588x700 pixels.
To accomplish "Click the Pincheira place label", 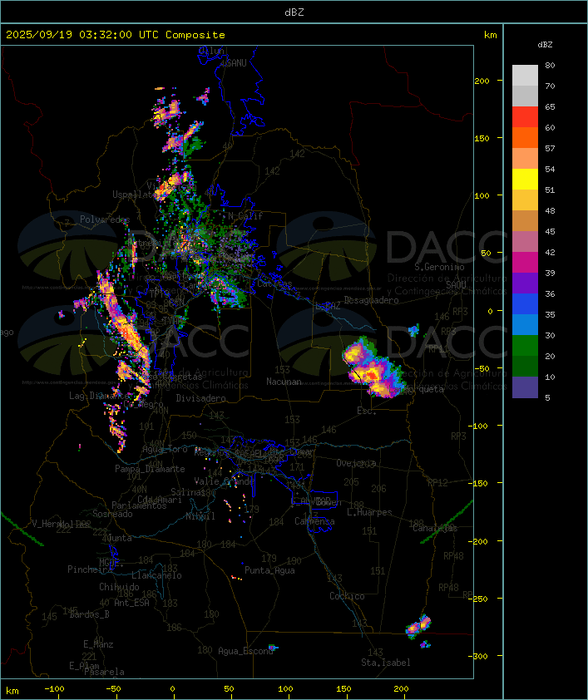I will click(x=90, y=569).
